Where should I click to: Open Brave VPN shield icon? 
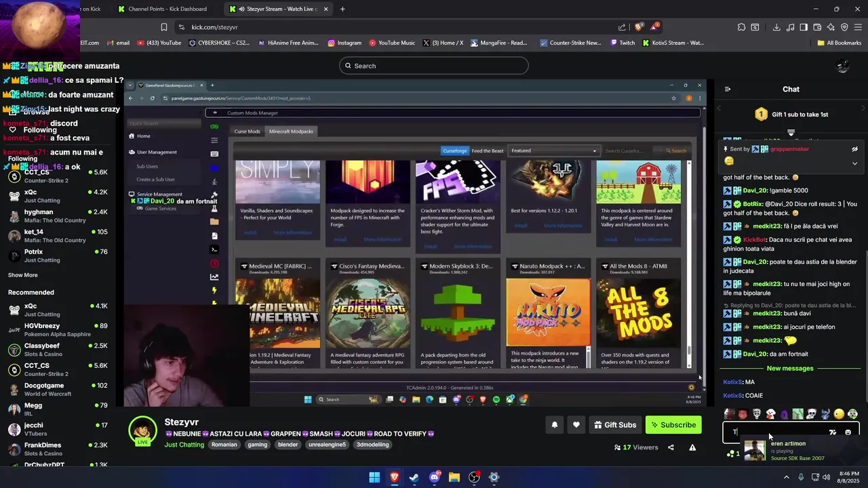844,27
